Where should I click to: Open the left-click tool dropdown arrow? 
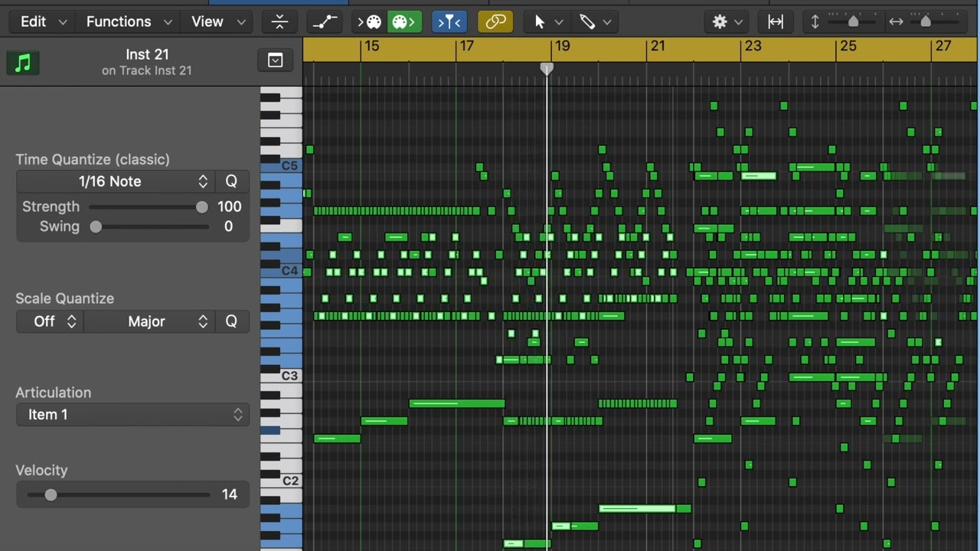[559, 22]
